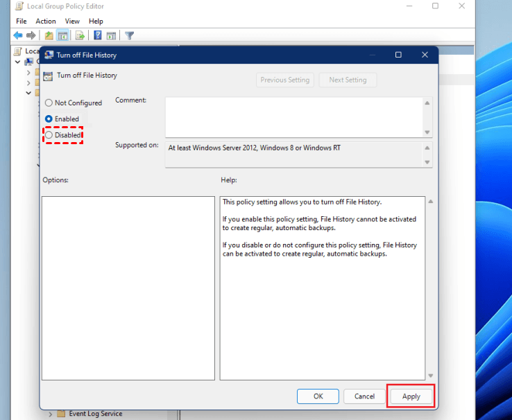Screen dimensions: 512x420
Task: Click the OK button
Action: pyautogui.click(x=318, y=396)
